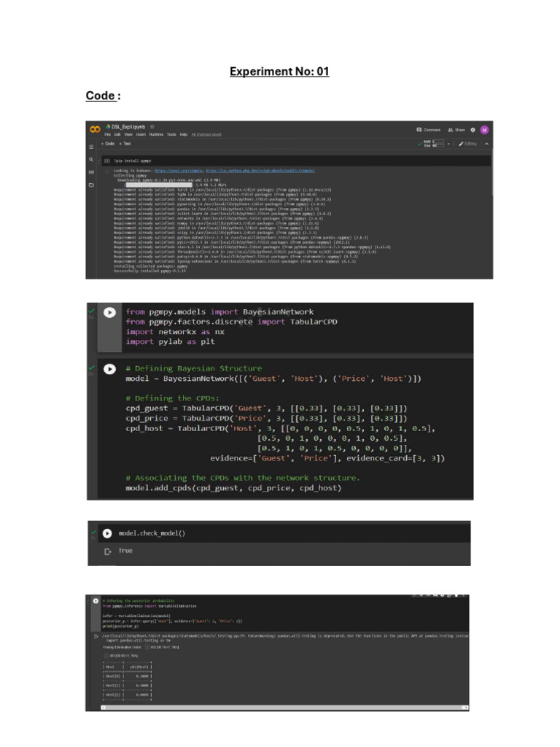The height and width of the screenshot is (747, 560).
Task: Click the Share button
Action: pyautogui.click(x=456, y=130)
